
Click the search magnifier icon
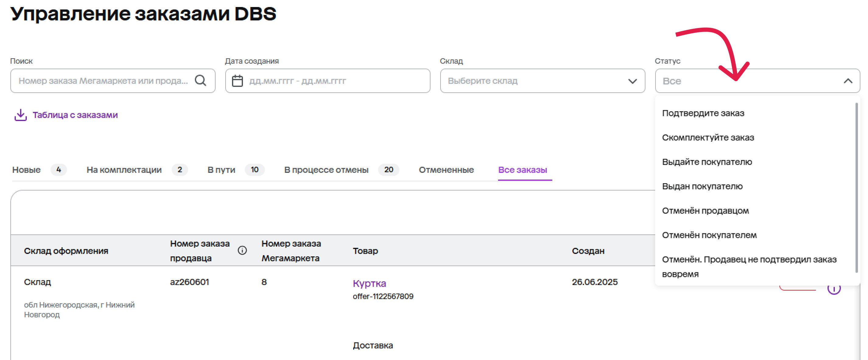(201, 81)
